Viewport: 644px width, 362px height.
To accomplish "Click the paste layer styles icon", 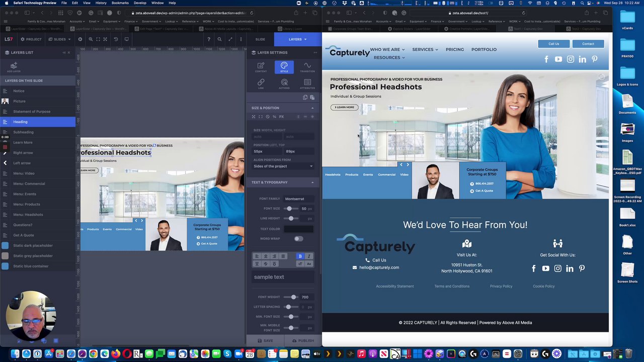I will tap(312, 97).
